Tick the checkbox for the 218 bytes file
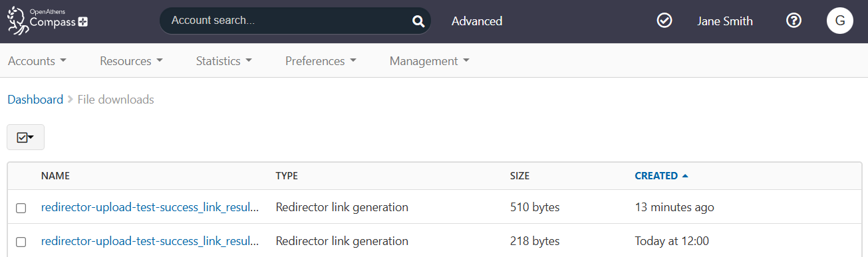The width and height of the screenshot is (868, 257). click(x=21, y=241)
